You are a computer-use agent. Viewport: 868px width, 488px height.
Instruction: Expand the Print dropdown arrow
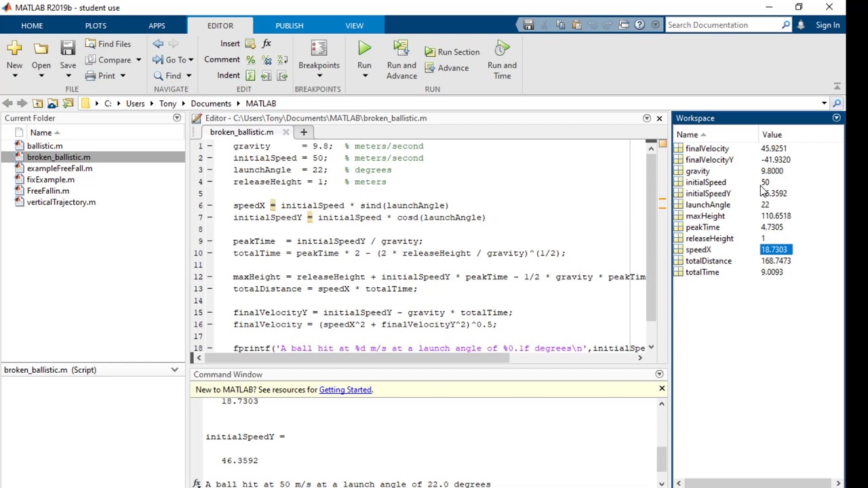click(122, 76)
